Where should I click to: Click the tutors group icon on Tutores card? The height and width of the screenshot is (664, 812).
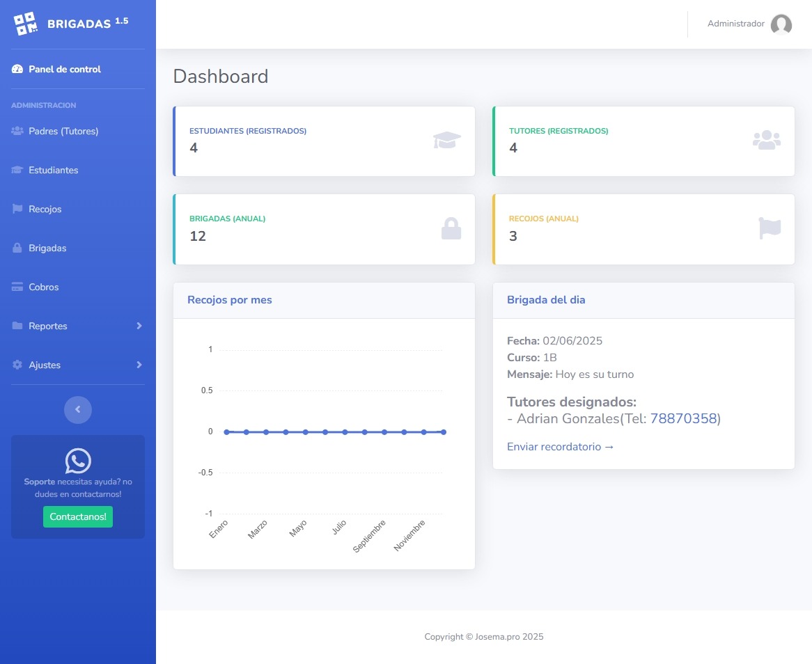tap(767, 139)
